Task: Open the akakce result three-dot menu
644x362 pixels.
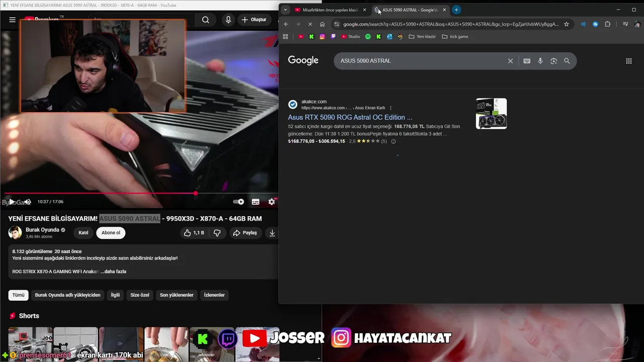Action: point(390,108)
